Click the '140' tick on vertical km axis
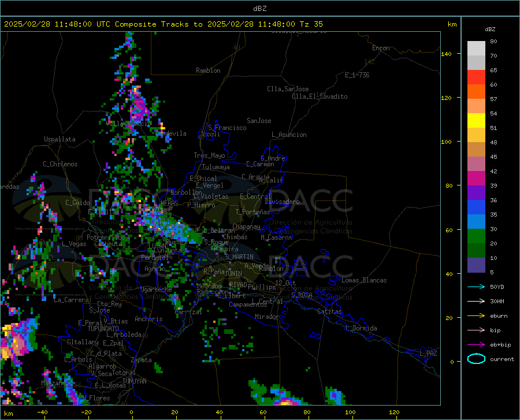The width and height of the screenshot is (520, 420). tap(446, 54)
